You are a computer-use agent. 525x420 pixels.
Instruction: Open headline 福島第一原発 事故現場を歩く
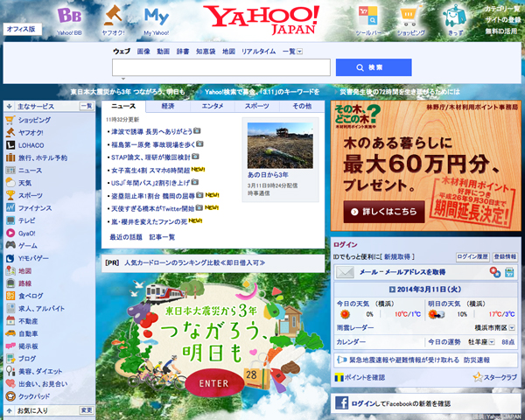(x=153, y=144)
